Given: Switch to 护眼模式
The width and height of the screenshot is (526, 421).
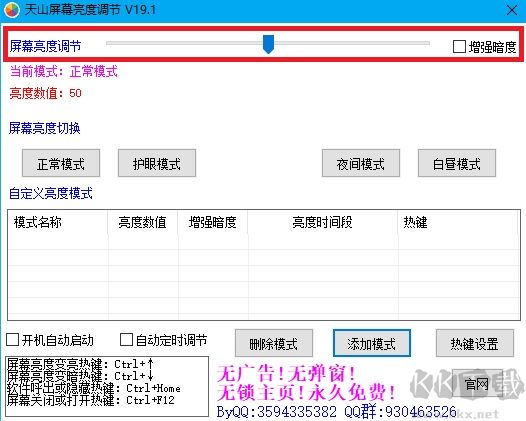Looking at the screenshot, I should point(157,163).
